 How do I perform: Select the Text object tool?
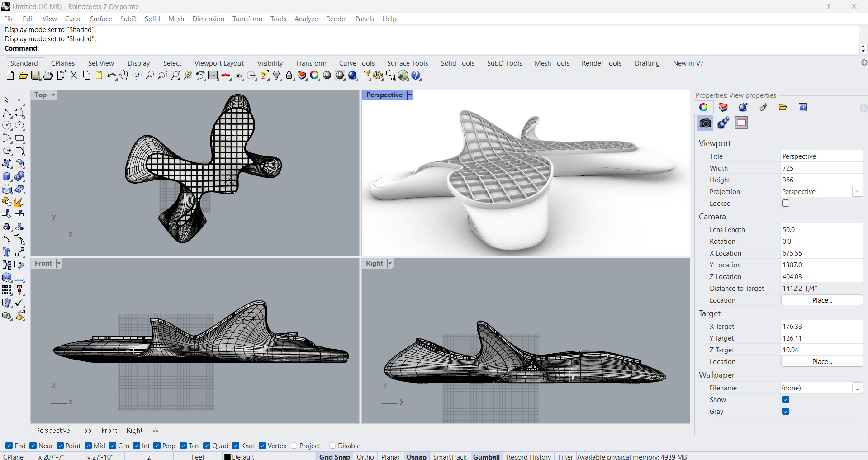coord(7,252)
